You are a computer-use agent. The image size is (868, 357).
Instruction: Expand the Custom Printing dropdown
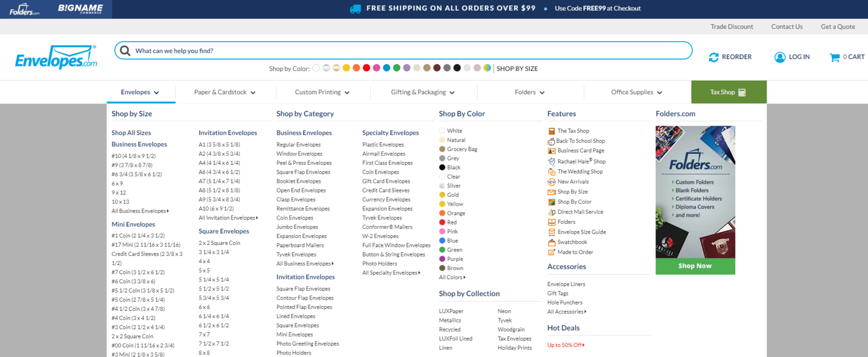point(322,92)
